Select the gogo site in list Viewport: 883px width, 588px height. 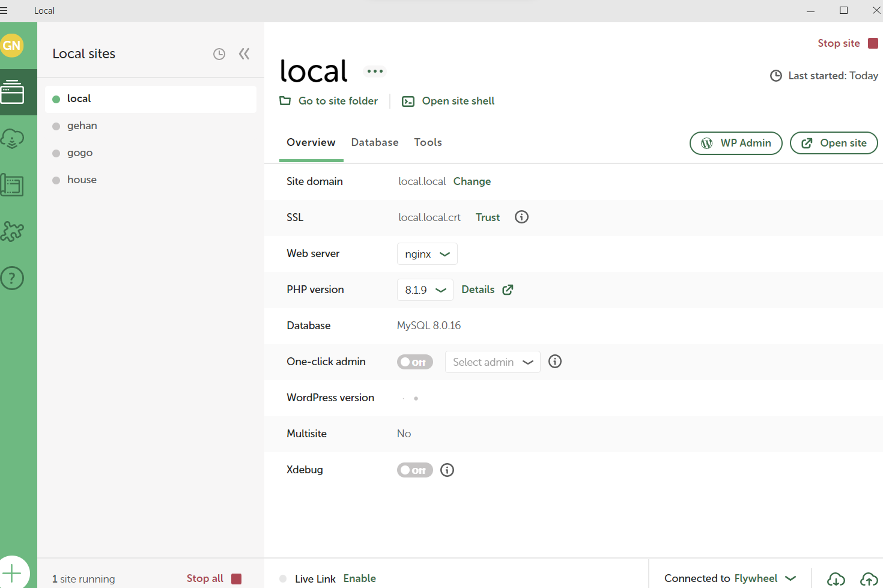coord(151,153)
